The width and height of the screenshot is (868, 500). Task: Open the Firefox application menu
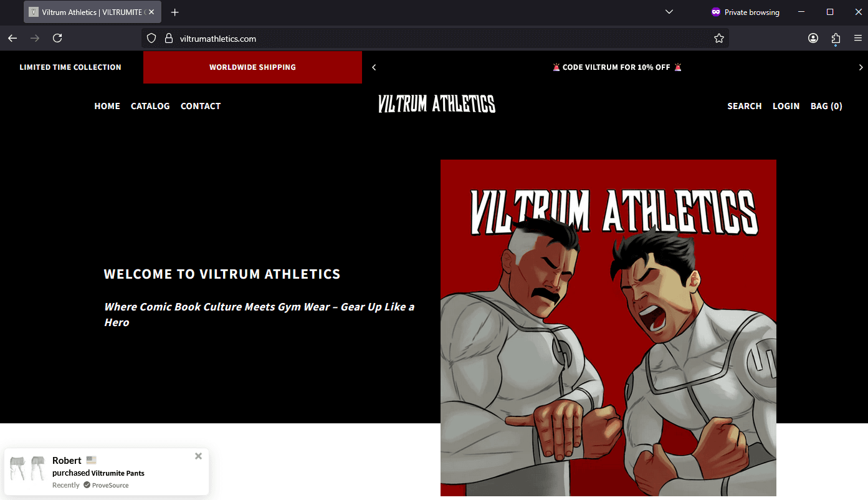click(857, 38)
